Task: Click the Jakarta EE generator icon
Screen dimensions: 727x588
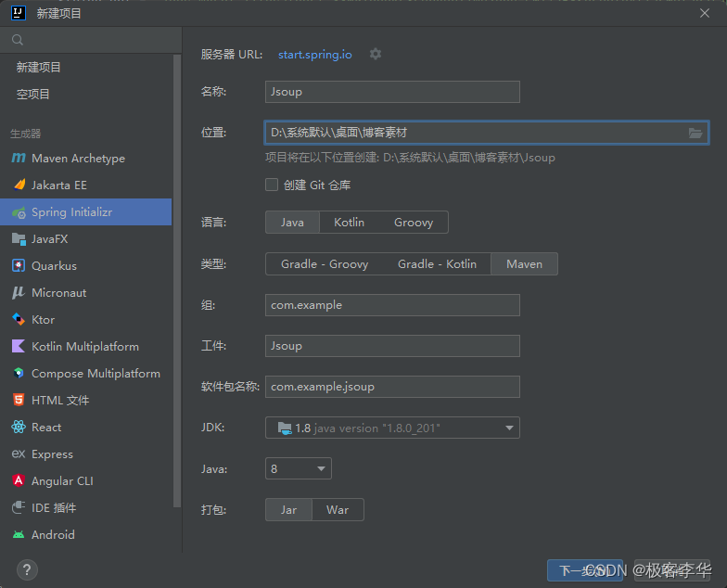Action: point(19,185)
